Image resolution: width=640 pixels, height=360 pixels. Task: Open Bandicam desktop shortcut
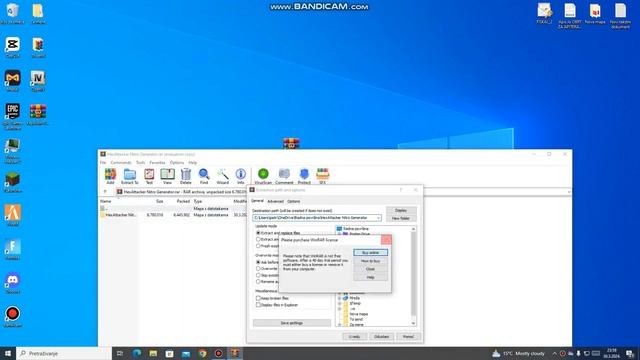click(x=13, y=317)
